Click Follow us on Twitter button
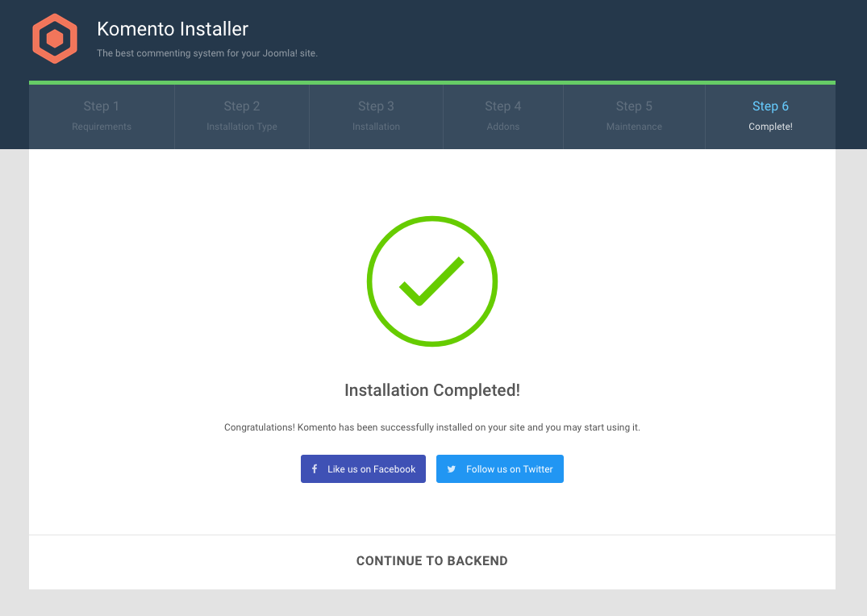 tap(500, 469)
